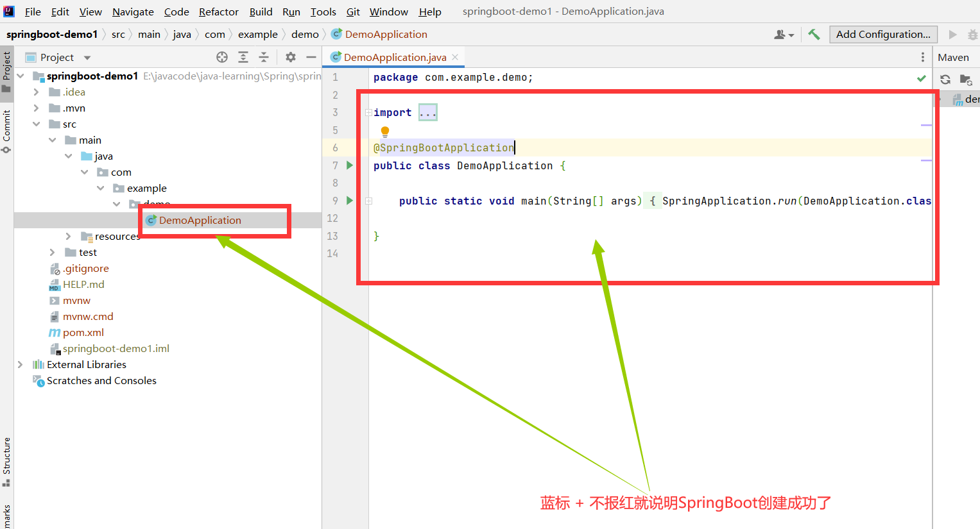Click breadcrumb 'example' in navigation bar

point(258,35)
